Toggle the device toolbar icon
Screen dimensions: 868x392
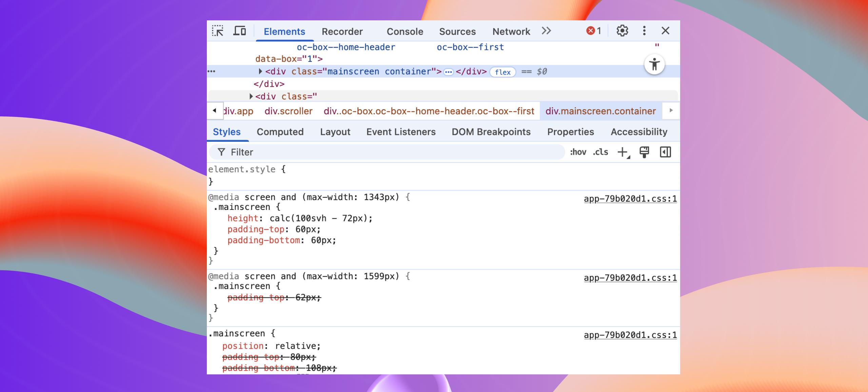[239, 31]
